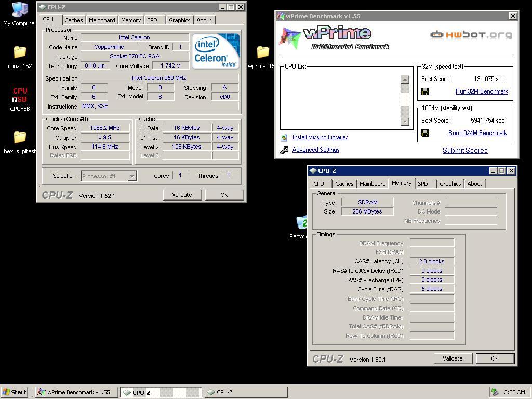Click OK in CPU-Z Memory window
This screenshot has width=532, height=399.
[495, 358]
